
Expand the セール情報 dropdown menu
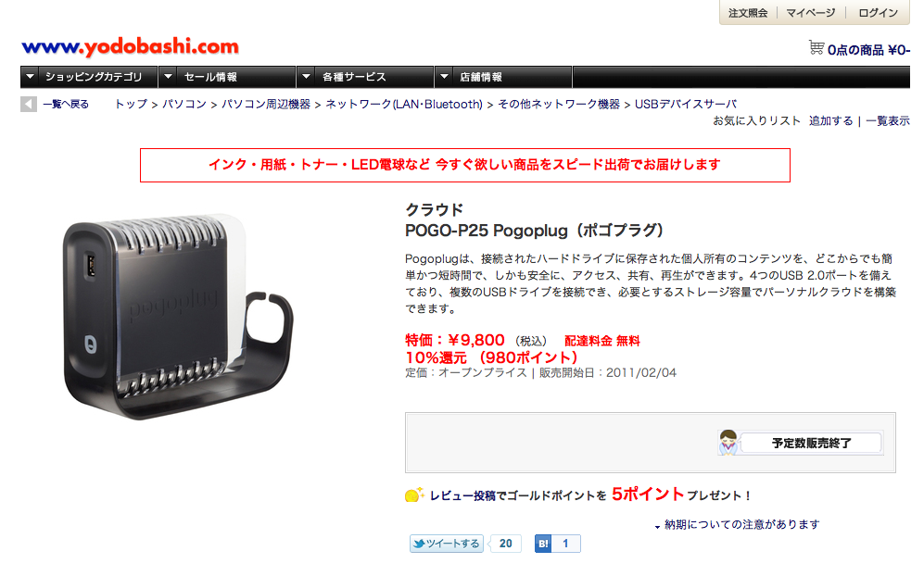click(x=227, y=77)
